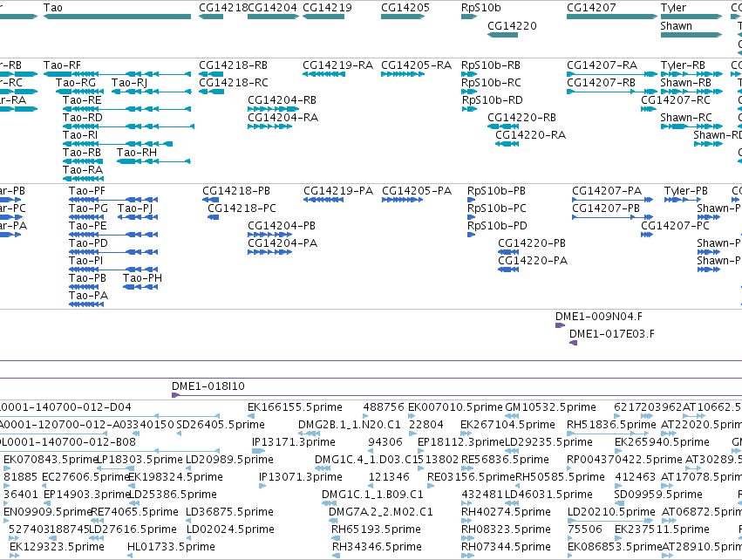This screenshot has width=742, height=560.
Task: Select transcript CG14205-RA
Action: point(402,74)
